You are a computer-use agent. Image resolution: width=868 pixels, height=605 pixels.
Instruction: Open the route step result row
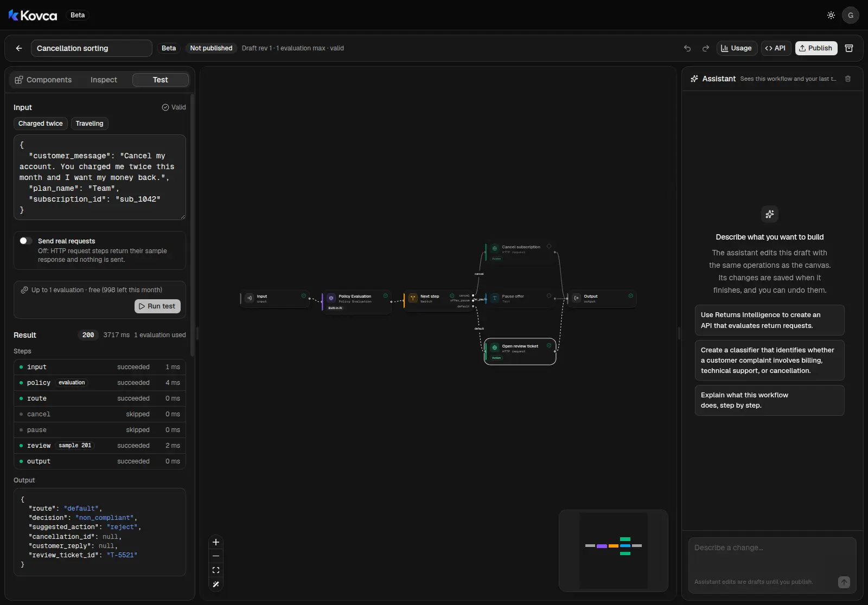(100, 398)
